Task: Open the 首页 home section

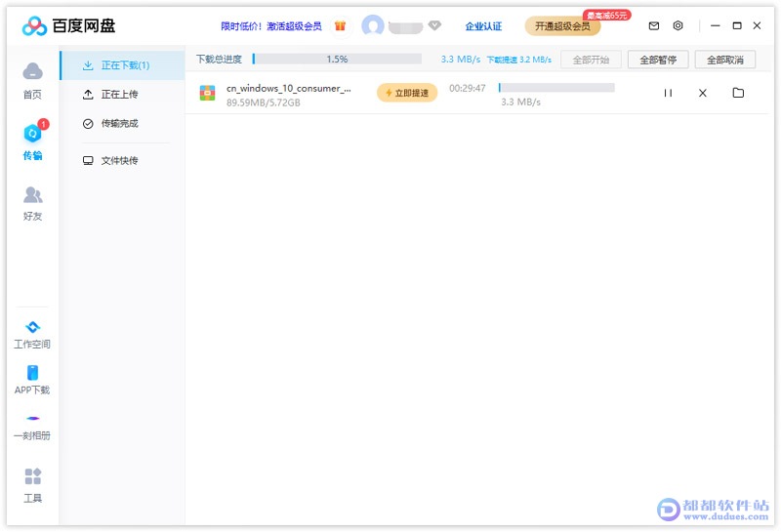Action: coord(32,81)
